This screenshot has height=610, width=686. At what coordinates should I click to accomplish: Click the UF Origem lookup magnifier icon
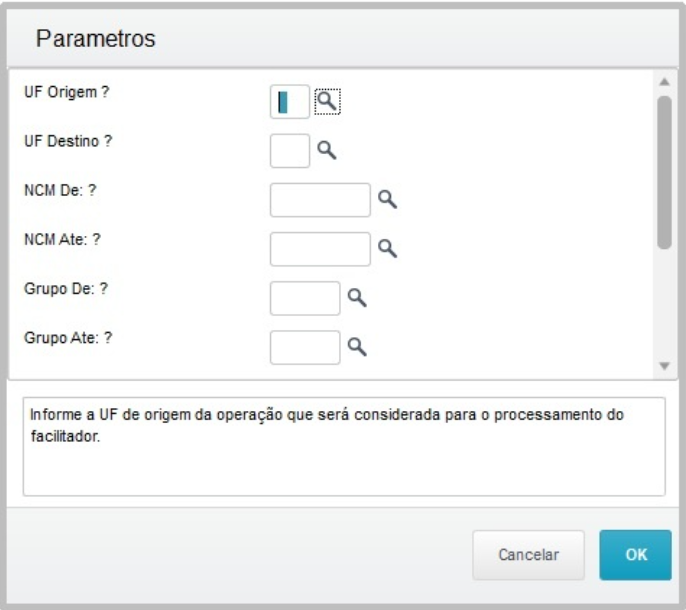click(327, 100)
